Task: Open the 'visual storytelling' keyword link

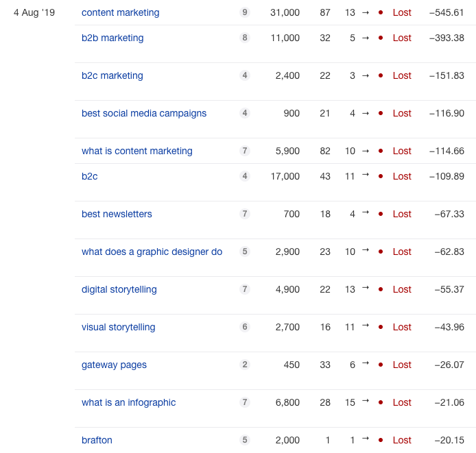Action: coord(119,327)
